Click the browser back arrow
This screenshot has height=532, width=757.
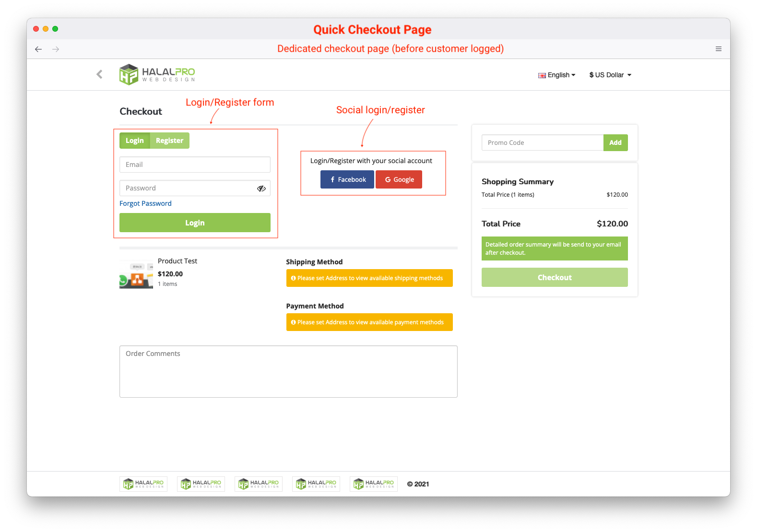click(x=38, y=49)
